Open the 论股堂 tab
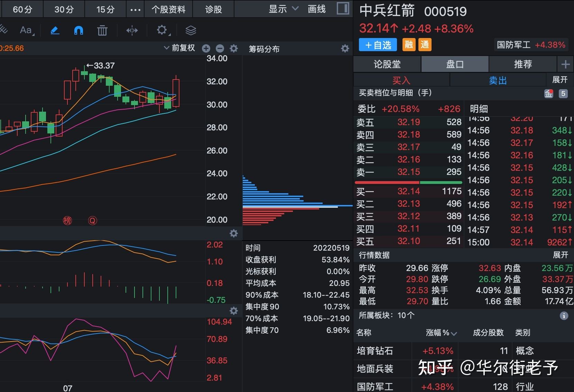Screen dimensions: 574x392 (387, 64)
